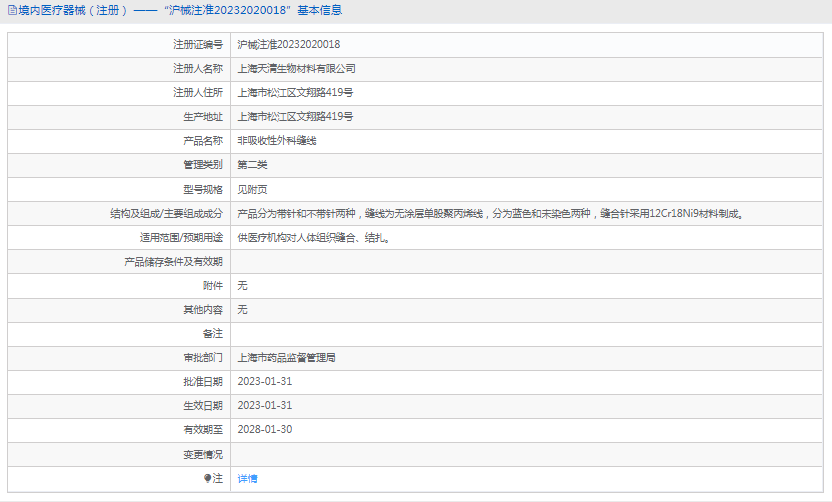
Task: Click the structure description mentioning 12Cr18Ni9材料
Action: pyautogui.click(x=491, y=213)
